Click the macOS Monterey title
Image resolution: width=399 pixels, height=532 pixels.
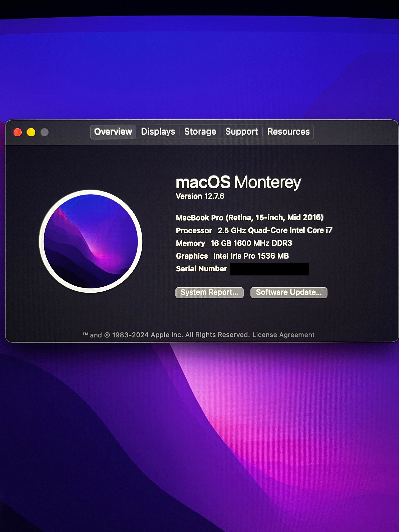(238, 182)
